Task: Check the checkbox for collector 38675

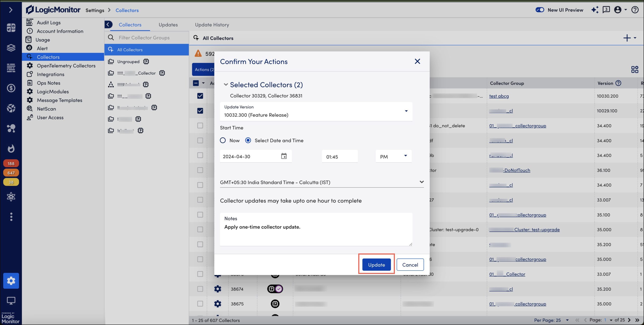Action: point(200,304)
